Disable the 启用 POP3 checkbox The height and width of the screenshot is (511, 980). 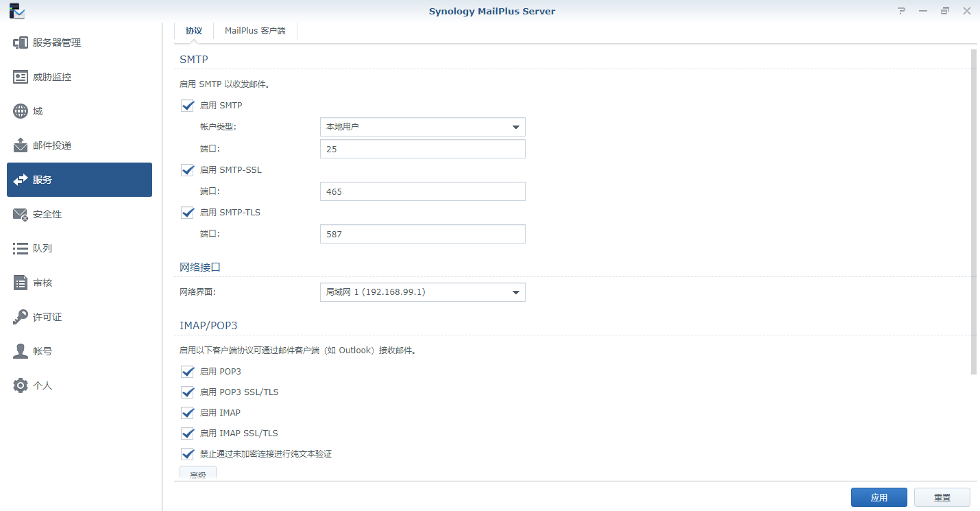click(x=188, y=372)
